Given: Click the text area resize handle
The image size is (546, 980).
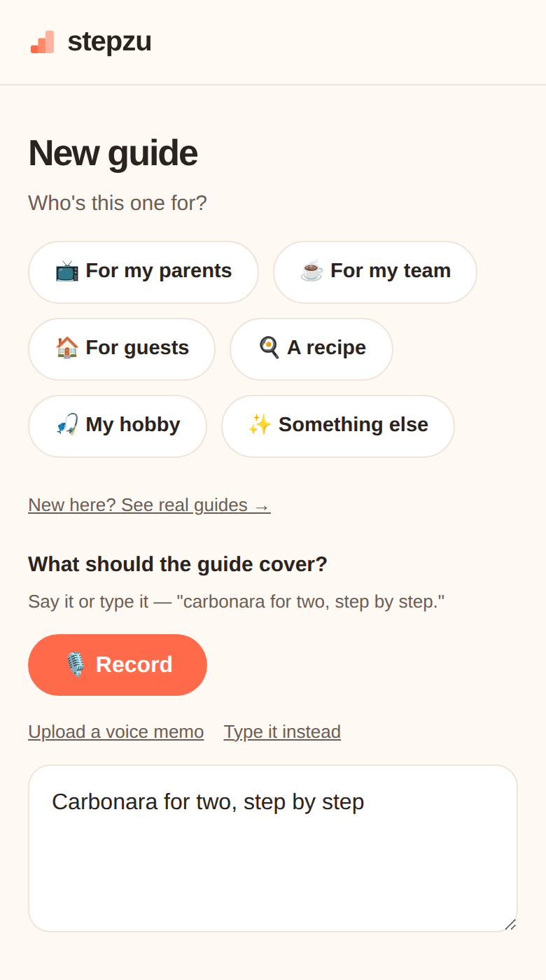Looking at the screenshot, I should 511,925.
